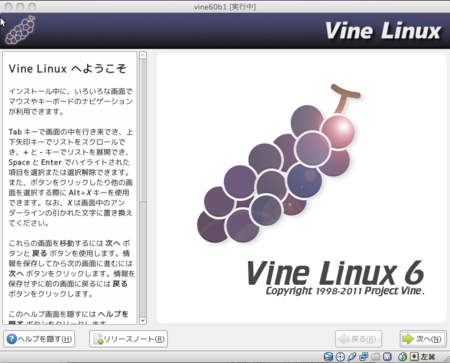Viewport: 450px width, 363px height.
Task: Click the hard disk activity status icon
Action: coord(328,357)
